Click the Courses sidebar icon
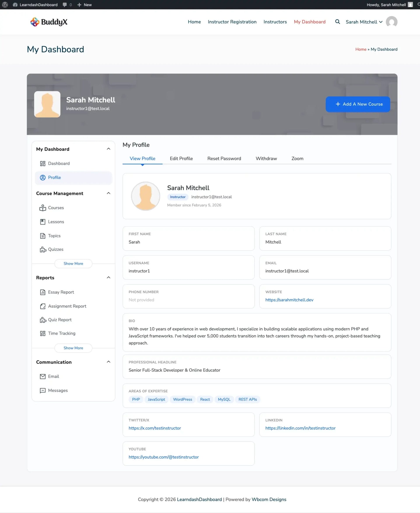 tap(43, 208)
